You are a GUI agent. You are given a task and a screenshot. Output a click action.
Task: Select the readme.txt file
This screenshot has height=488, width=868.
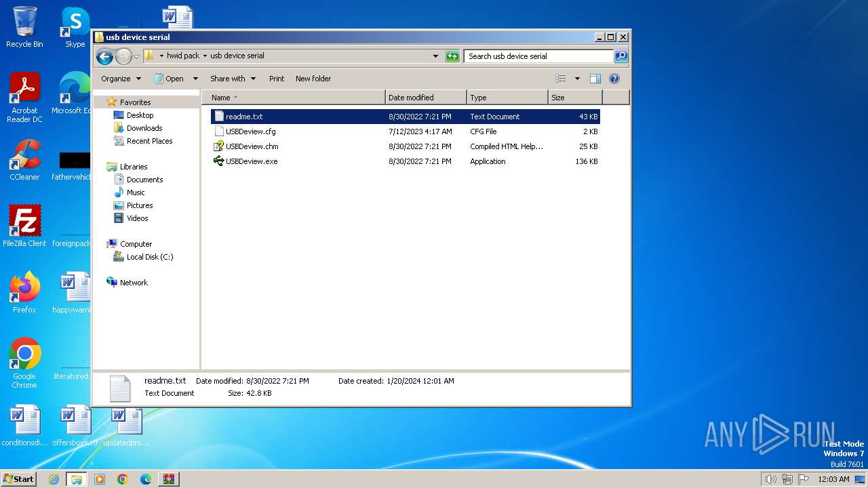(406, 117)
